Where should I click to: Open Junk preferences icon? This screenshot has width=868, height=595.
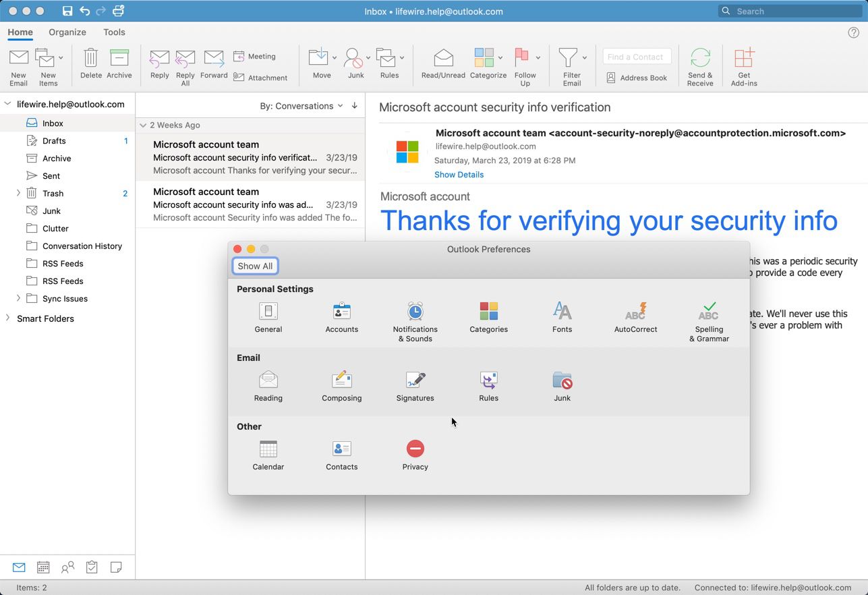pos(562,386)
